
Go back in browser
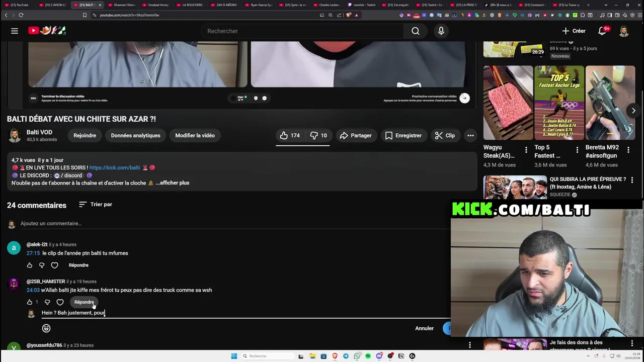coord(6,15)
